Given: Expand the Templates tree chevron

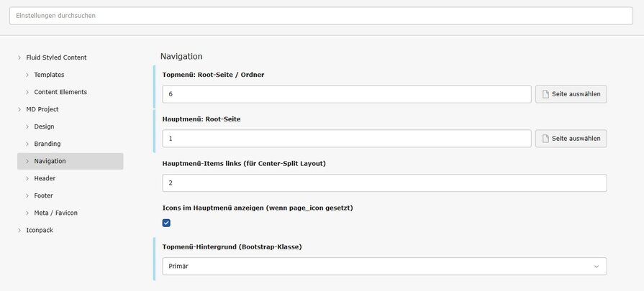Looking at the screenshot, I should pos(27,75).
